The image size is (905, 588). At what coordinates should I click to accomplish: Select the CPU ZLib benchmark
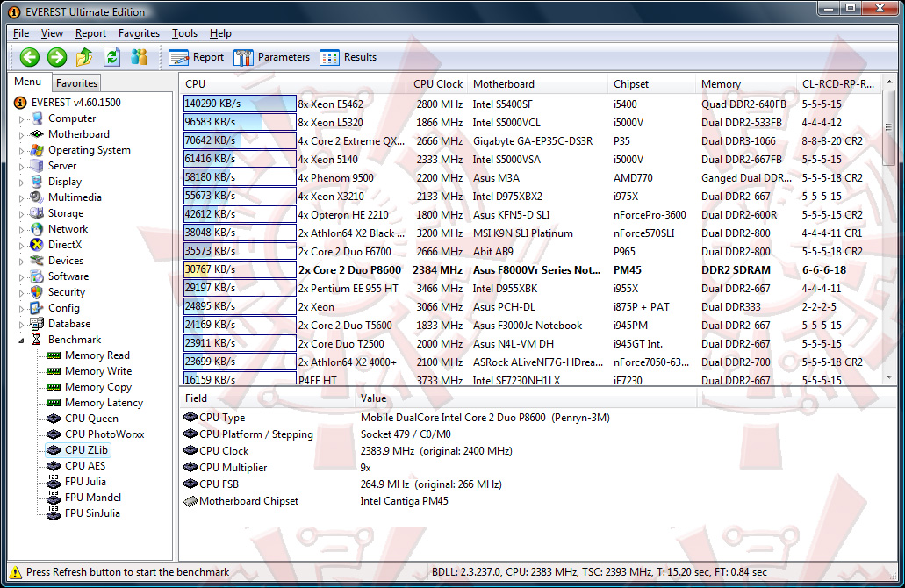86,450
